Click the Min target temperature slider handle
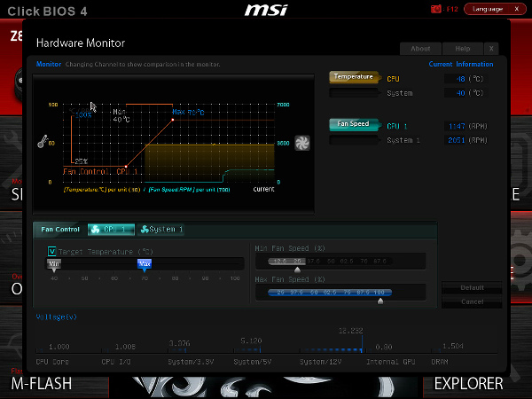Screen dimensions: 532x399 click(54, 265)
